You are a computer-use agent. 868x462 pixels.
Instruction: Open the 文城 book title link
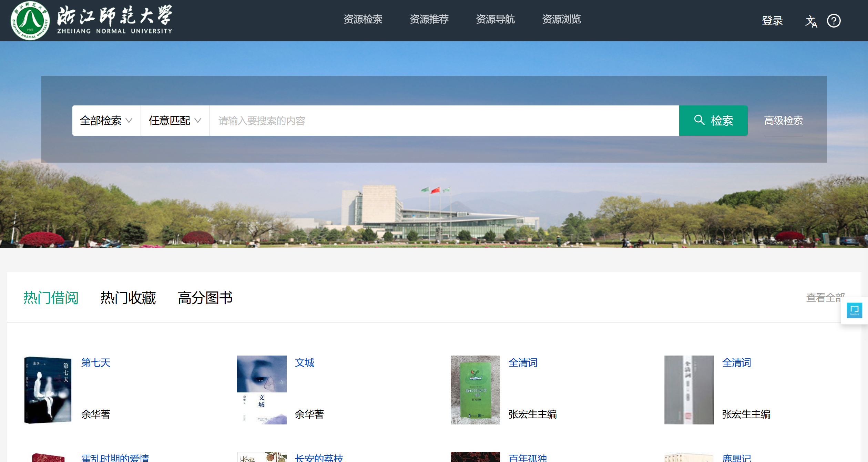click(x=305, y=362)
